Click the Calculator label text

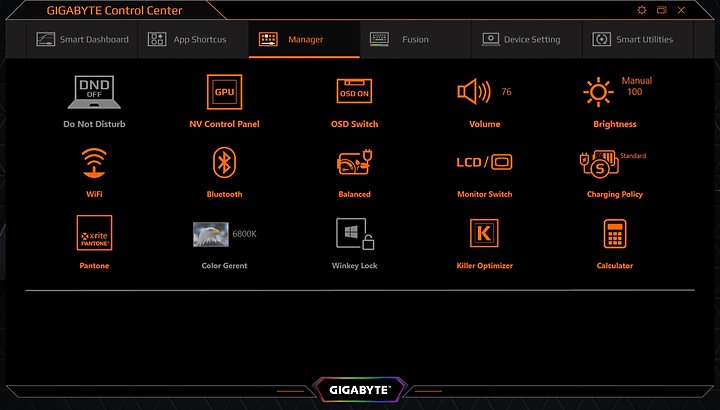[x=615, y=265]
